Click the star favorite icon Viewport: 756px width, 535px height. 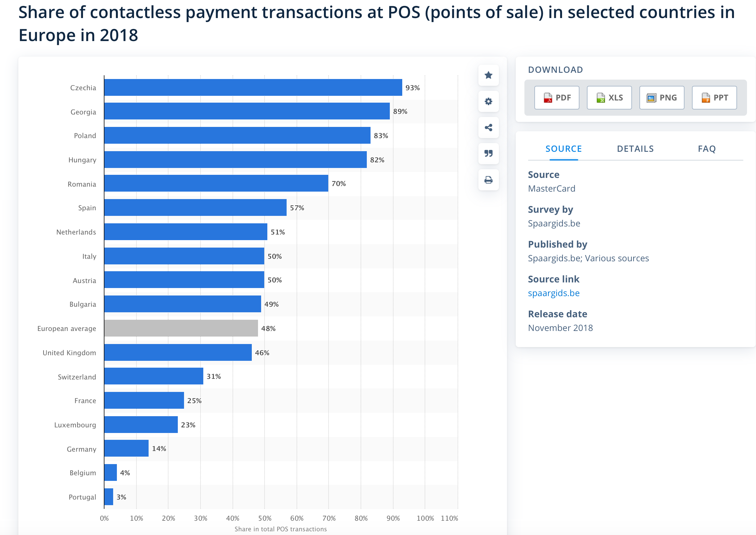click(488, 75)
